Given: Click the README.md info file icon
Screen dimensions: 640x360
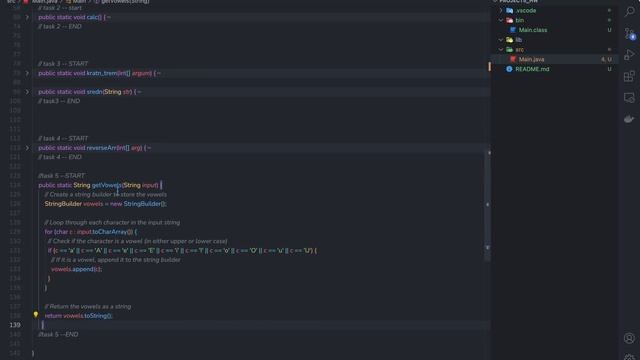Looking at the screenshot, I should point(509,69).
